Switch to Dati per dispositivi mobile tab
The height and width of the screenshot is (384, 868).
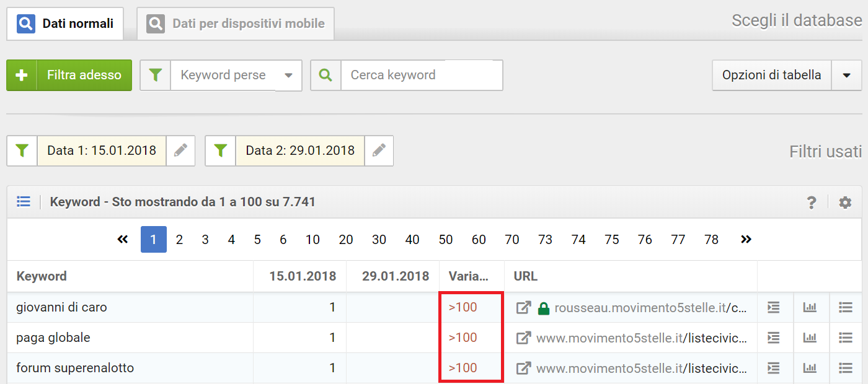236,24
